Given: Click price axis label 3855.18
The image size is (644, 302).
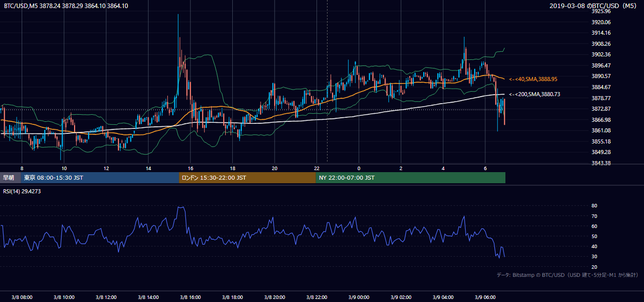Looking at the screenshot, I should 601,141.
